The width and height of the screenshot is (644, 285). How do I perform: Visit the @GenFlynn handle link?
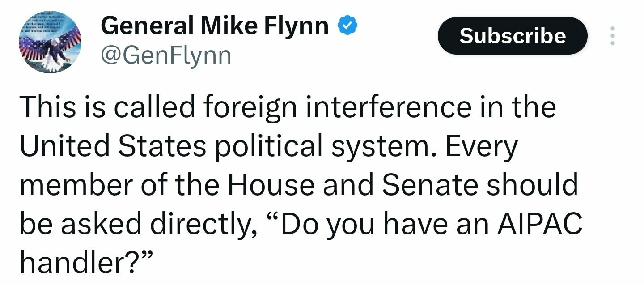click(166, 55)
